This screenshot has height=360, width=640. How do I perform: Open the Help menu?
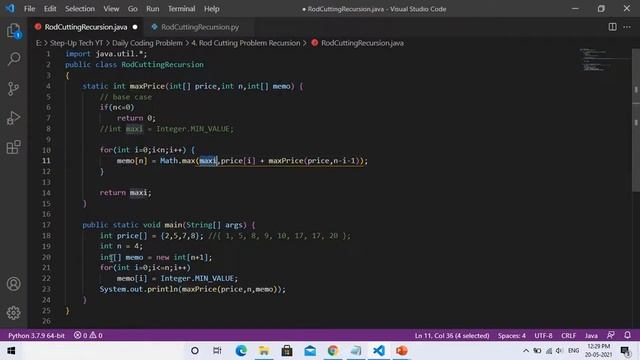(211, 9)
